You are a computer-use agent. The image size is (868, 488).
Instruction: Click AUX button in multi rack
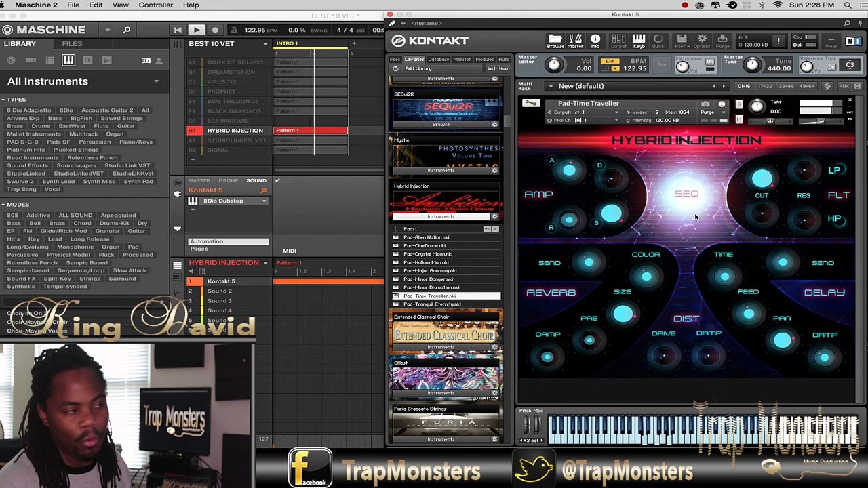844,86
